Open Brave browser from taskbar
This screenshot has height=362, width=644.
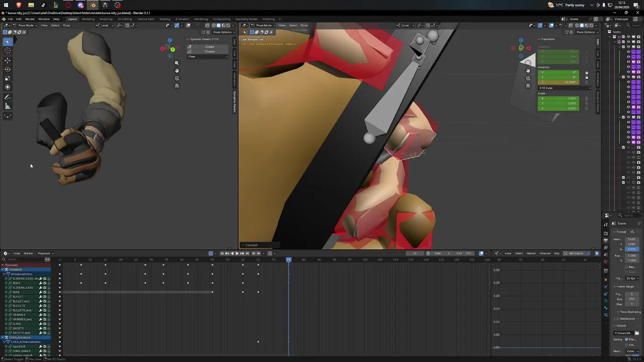(19, 5)
